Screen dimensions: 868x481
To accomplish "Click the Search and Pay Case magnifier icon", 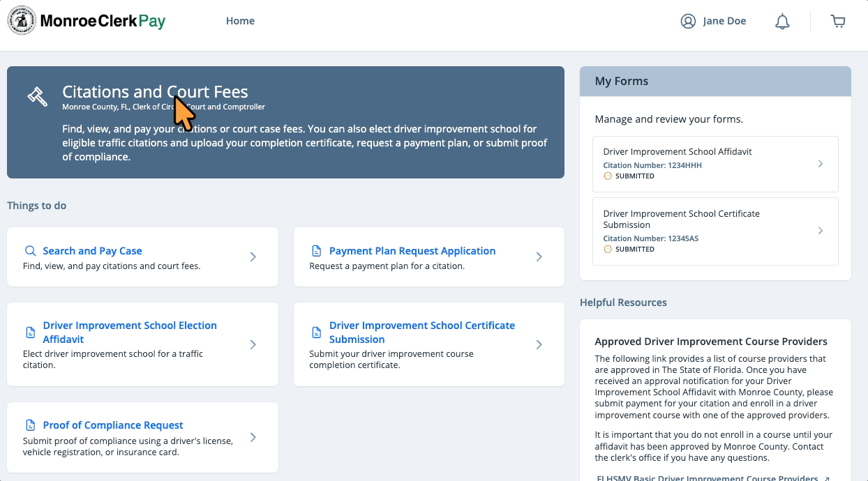I will pos(30,251).
